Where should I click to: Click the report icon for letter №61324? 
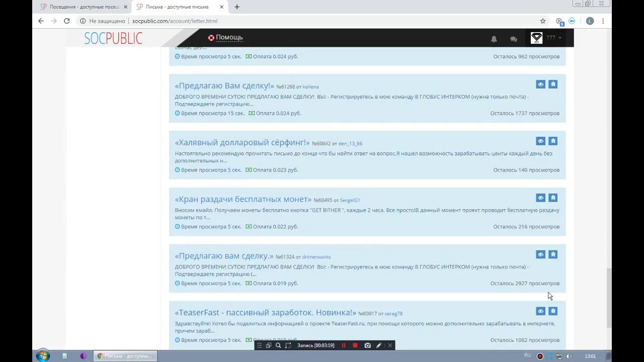[553, 255]
